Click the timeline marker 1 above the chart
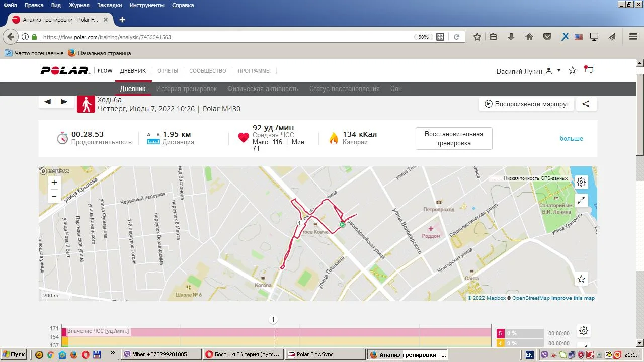 click(273, 319)
